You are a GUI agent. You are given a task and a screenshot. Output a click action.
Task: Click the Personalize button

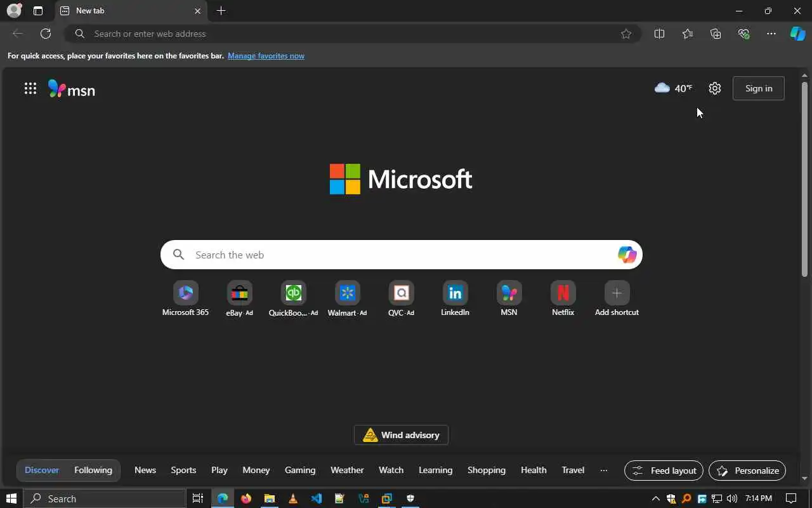[747, 471]
